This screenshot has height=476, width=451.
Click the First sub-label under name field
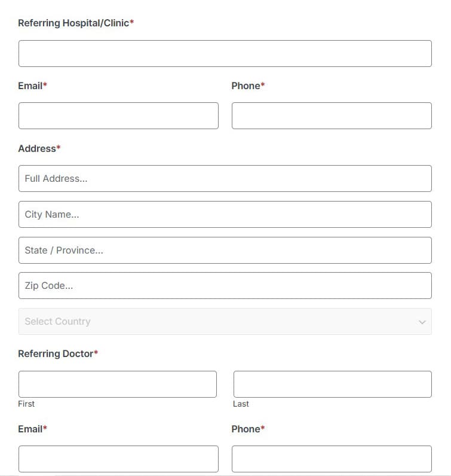point(26,404)
